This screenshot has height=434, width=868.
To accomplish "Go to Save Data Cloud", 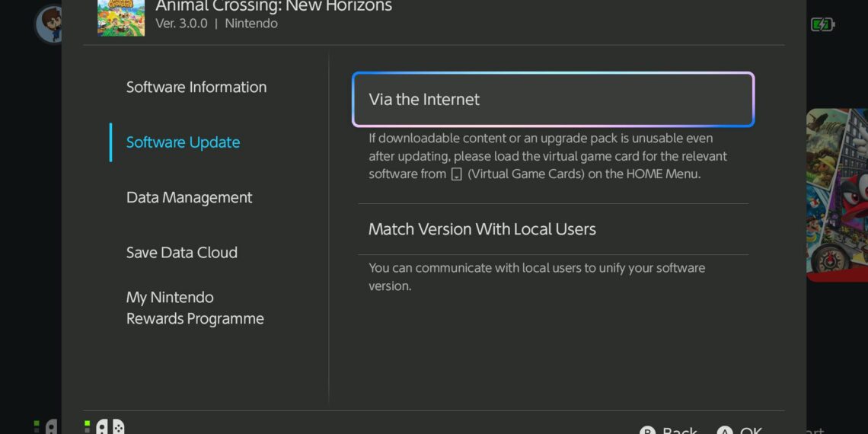I will coord(182,253).
